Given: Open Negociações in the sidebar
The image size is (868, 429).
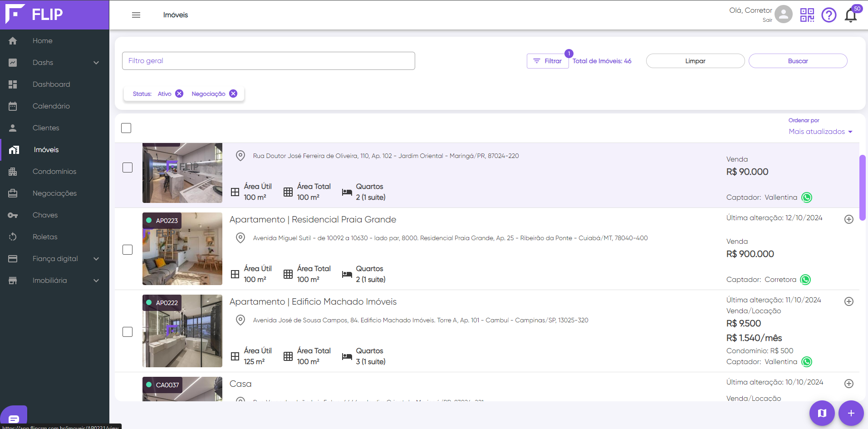Looking at the screenshot, I should click(x=54, y=193).
